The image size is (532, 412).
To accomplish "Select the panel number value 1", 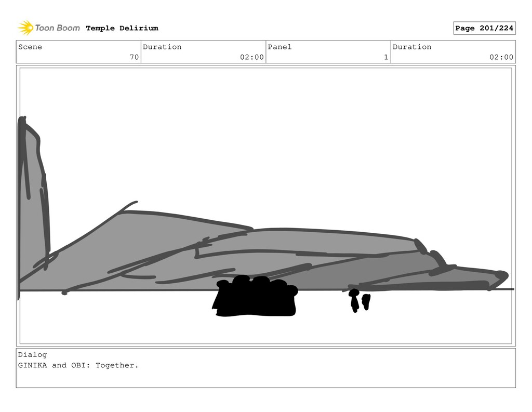I will pyautogui.click(x=386, y=57).
